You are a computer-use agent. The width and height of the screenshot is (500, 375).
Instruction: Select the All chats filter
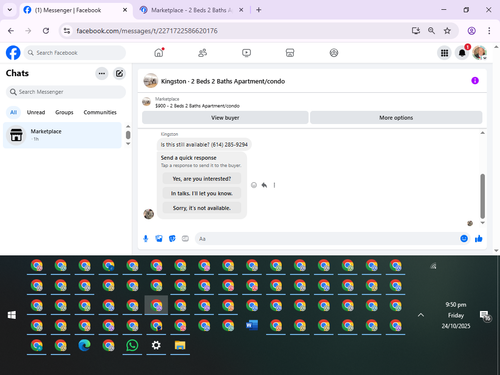click(13, 112)
